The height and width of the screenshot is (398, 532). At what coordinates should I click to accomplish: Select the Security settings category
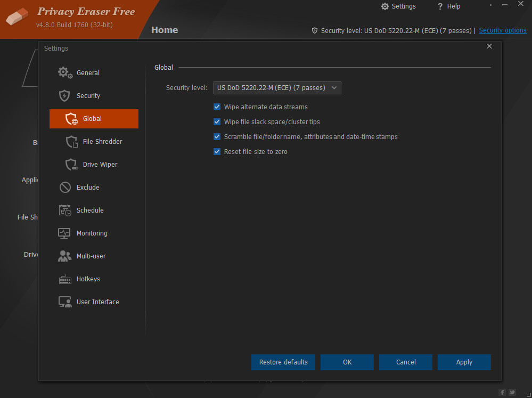coord(94,96)
